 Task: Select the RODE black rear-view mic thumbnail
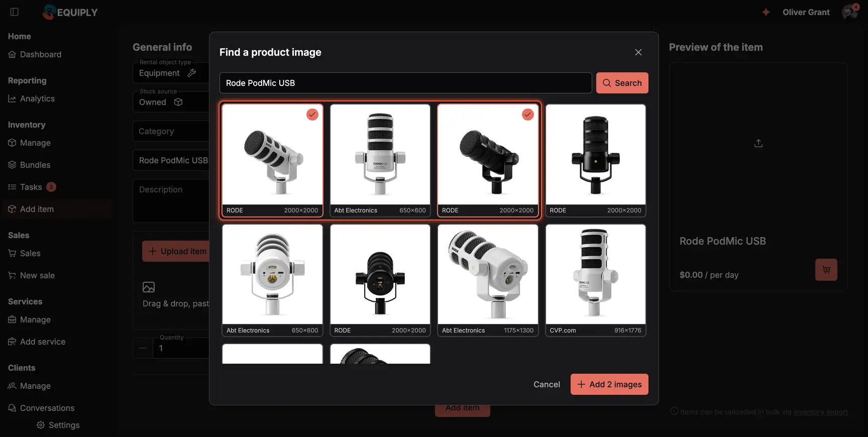tap(380, 280)
